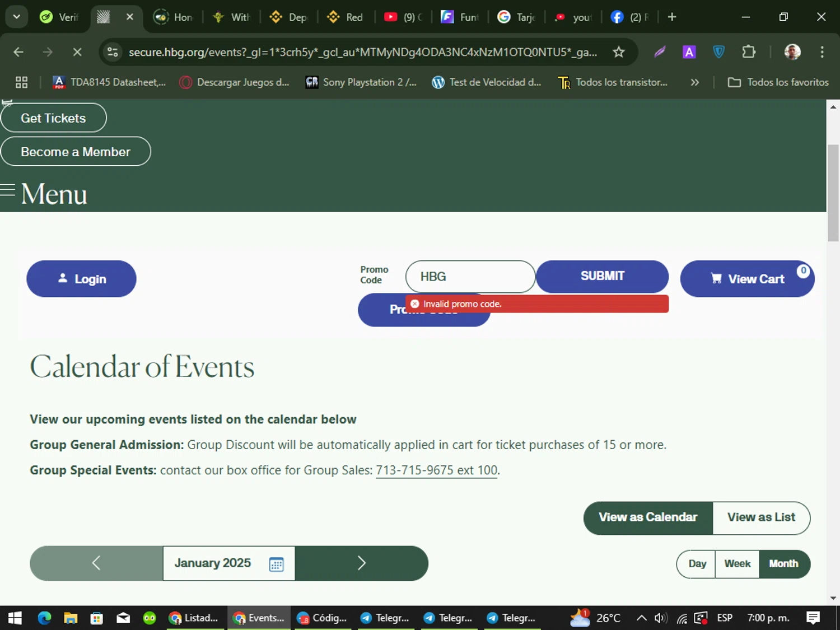Switch to the Hon browser tab
This screenshot has height=630, width=840.
point(173,17)
